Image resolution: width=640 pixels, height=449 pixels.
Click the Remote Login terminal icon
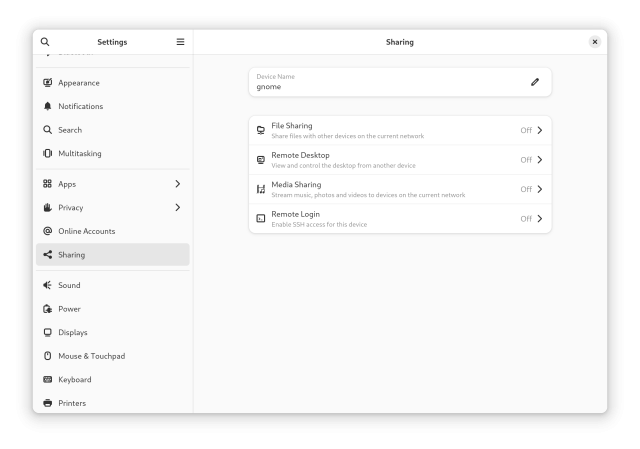[x=260, y=218]
